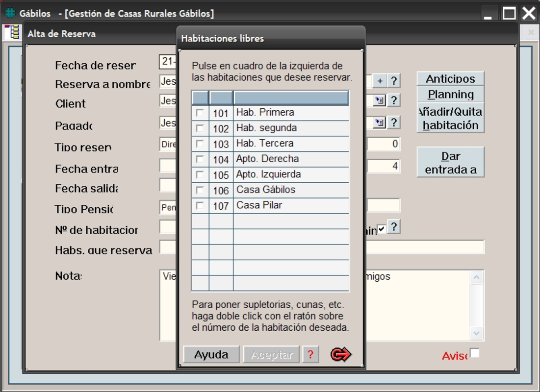The height and width of the screenshot is (392, 540).
Task: Open the Planning view
Action: pyautogui.click(x=450, y=94)
